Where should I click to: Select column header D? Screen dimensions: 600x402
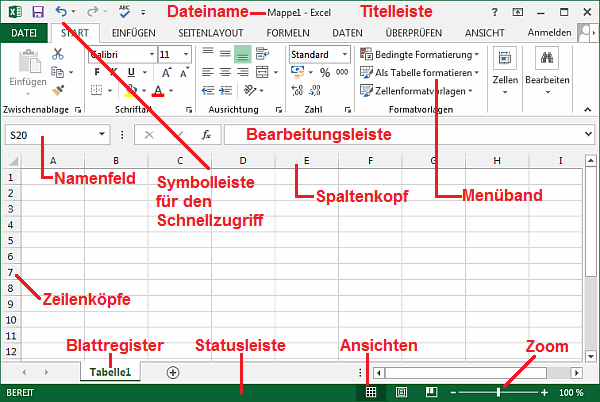(x=243, y=161)
